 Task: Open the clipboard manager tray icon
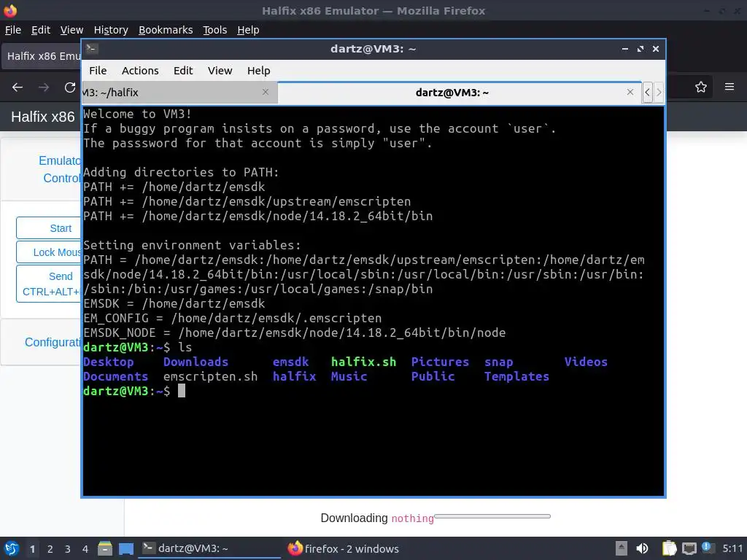click(669, 548)
